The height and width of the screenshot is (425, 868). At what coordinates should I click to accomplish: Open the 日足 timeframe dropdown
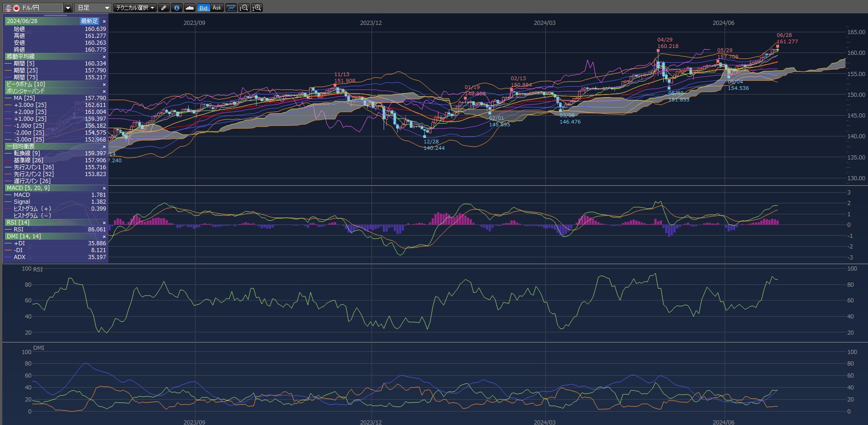pos(93,8)
